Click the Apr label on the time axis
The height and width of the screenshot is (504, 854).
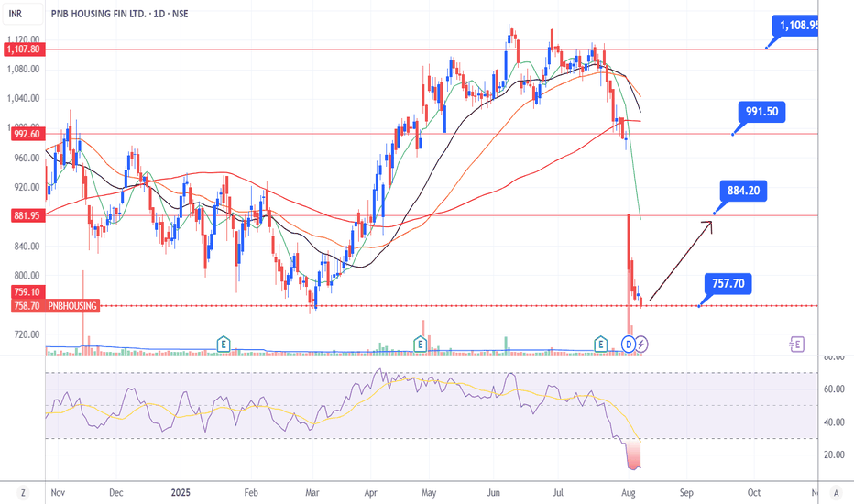pyautogui.click(x=370, y=493)
